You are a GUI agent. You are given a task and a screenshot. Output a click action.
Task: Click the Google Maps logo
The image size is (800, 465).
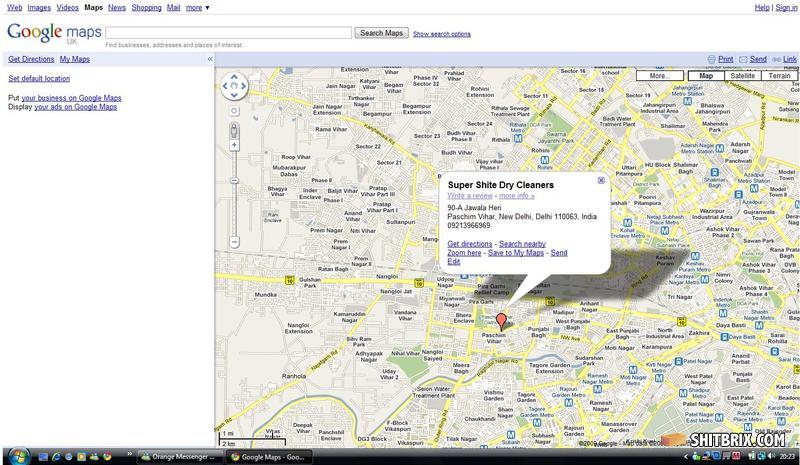click(54, 34)
